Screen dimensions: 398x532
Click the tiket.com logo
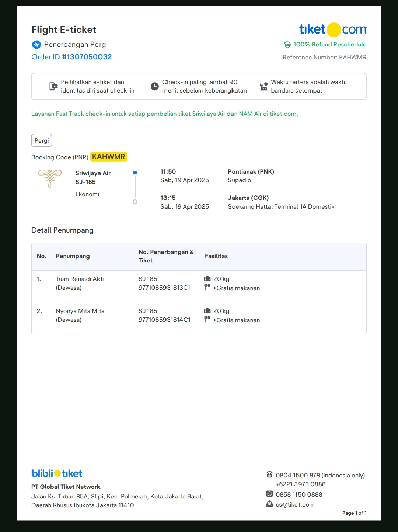pos(333,29)
